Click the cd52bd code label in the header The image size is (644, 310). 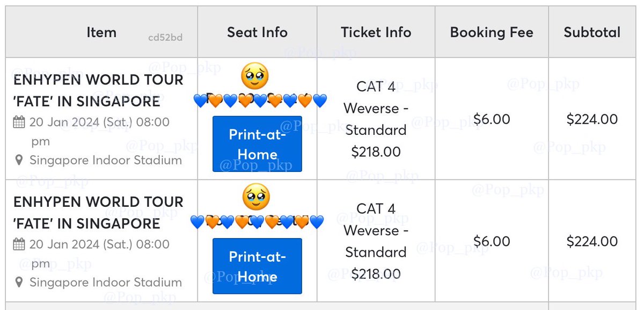tap(165, 38)
